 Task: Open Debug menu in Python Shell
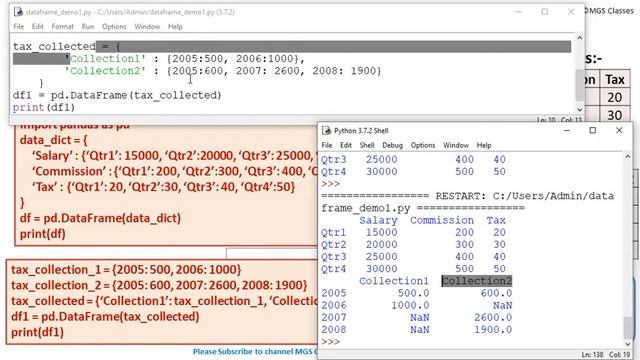[x=392, y=145]
